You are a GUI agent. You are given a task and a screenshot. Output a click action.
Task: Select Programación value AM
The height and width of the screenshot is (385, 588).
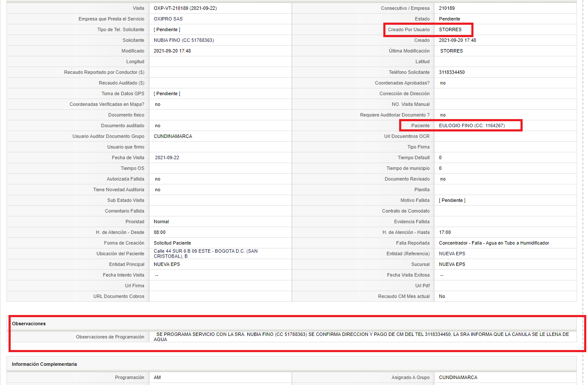[x=157, y=377]
